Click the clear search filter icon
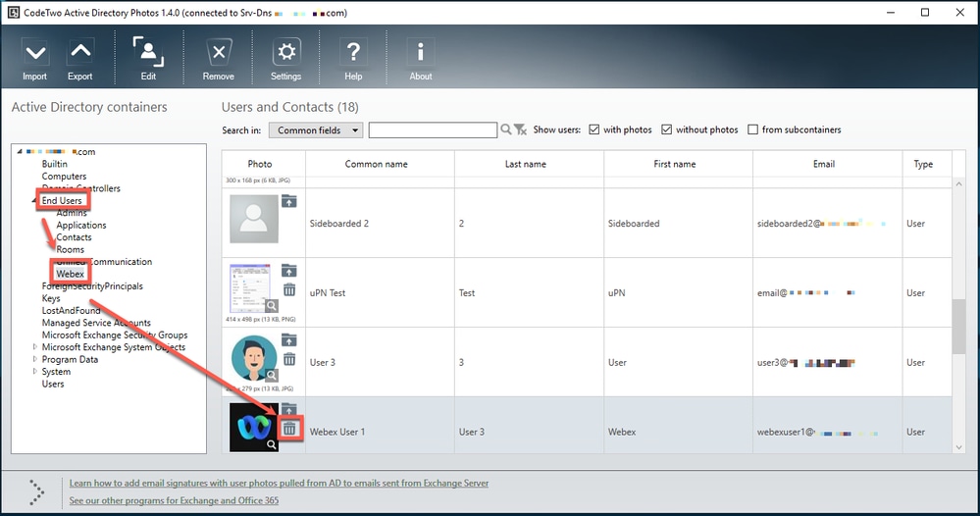 click(x=520, y=129)
